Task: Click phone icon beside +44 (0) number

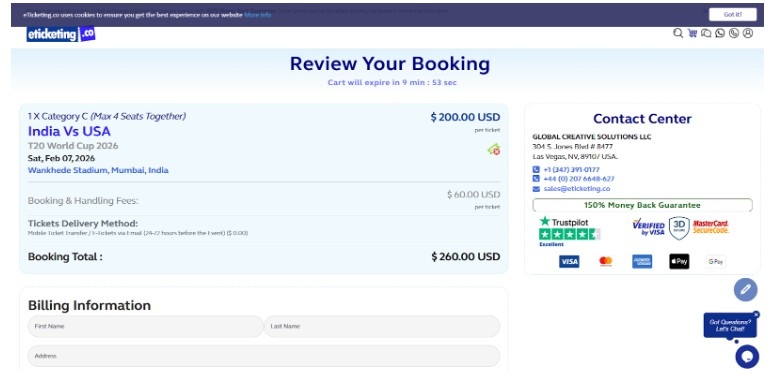Action: (x=536, y=179)
